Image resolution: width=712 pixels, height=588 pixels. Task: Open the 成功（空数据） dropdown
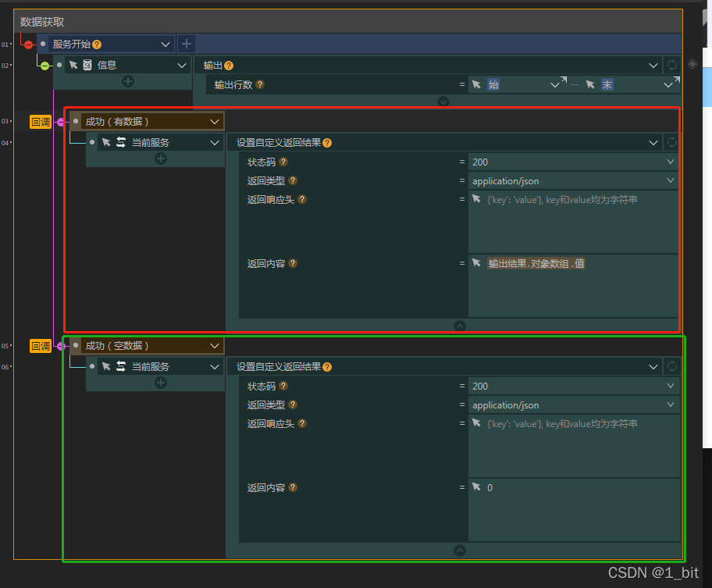(215, 346)
